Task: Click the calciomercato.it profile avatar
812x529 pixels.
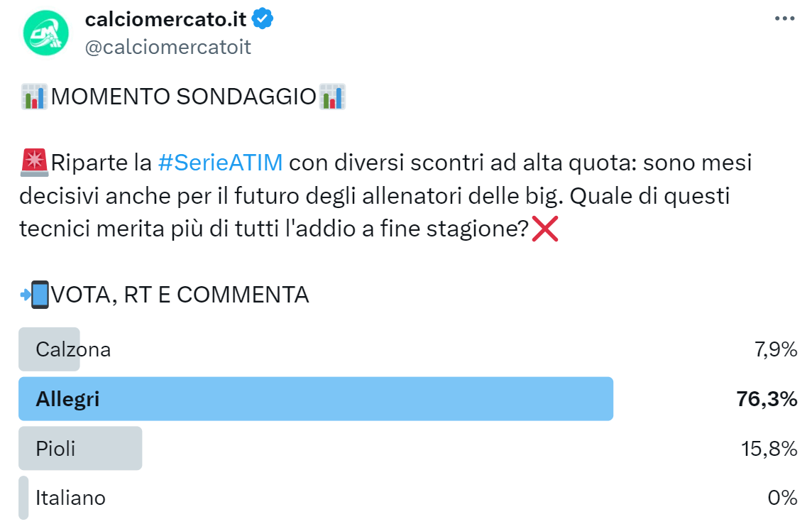Action: pos(46,33)
